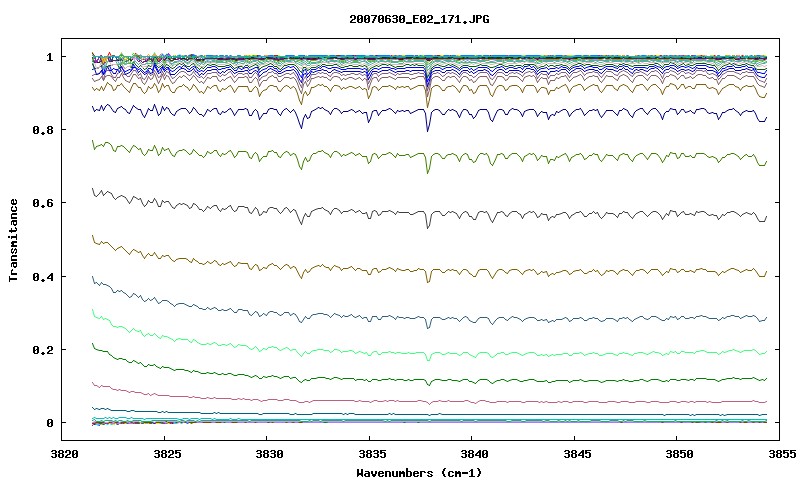Click the y-axis tick label 0.6
Screen dimensions: 800x480
43,203
